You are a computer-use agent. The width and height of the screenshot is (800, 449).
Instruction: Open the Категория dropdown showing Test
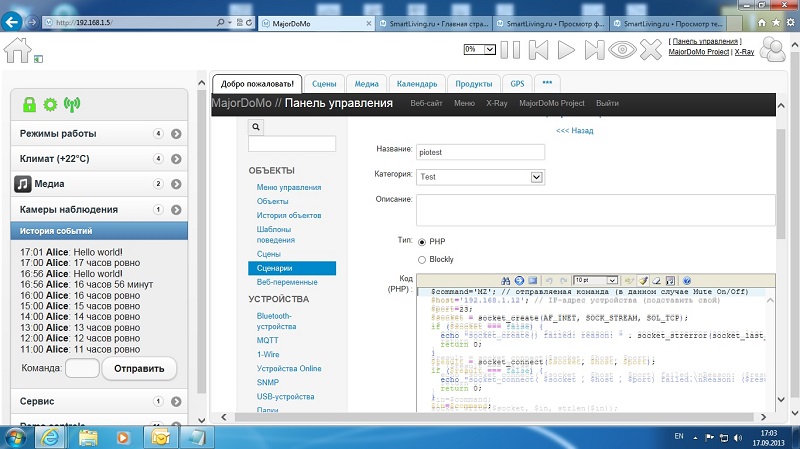tap(480, 177)
